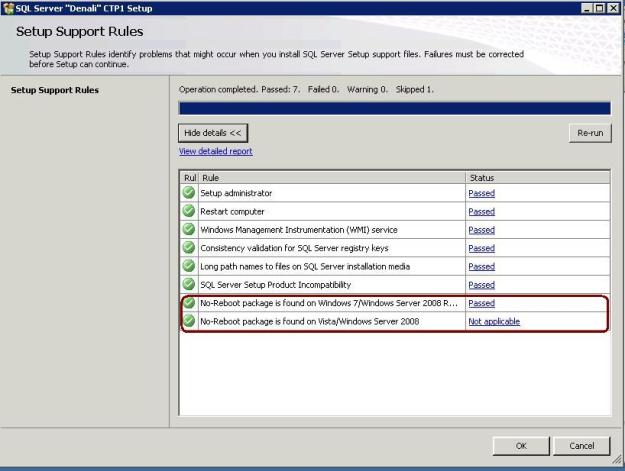Open Passed status for Restart computer
625x471 pixels.
(x=481, y=211)
